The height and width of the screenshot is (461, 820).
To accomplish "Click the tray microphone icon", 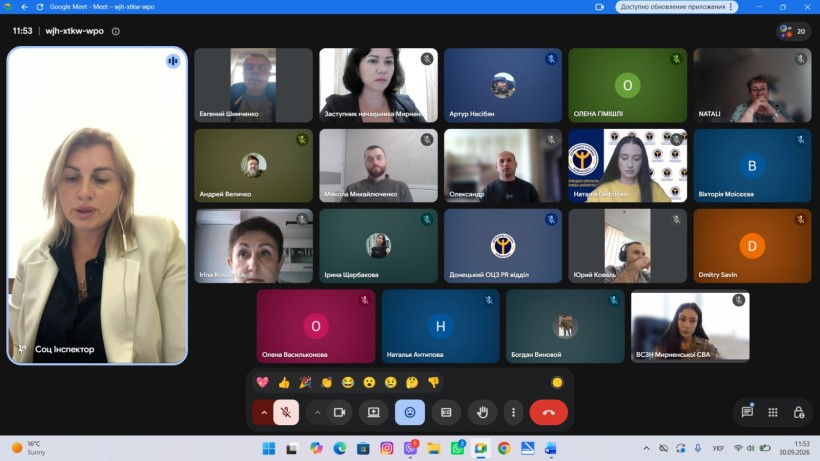I will [698, 448].
